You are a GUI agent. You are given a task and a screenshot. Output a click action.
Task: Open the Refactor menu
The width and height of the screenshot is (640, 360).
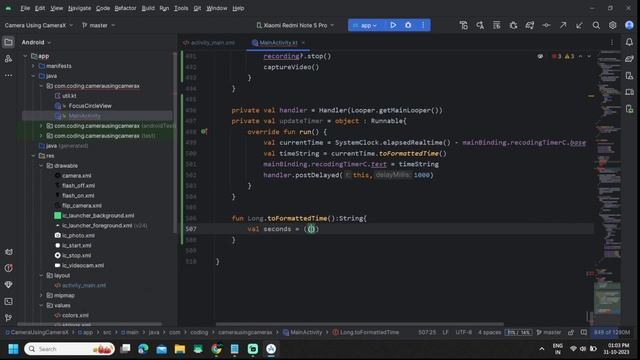[125, 8]
